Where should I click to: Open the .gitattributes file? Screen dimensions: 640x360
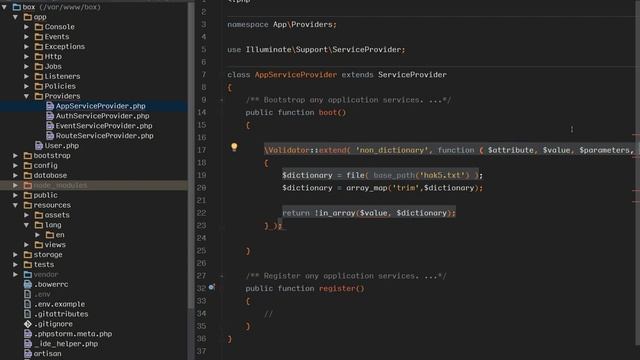tap(61, 314)
